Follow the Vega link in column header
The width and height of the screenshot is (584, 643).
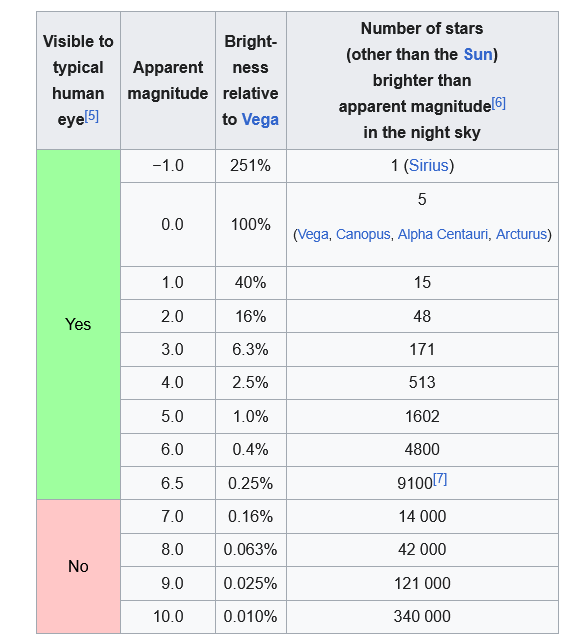pyautogui.click(x=260, y=119)
